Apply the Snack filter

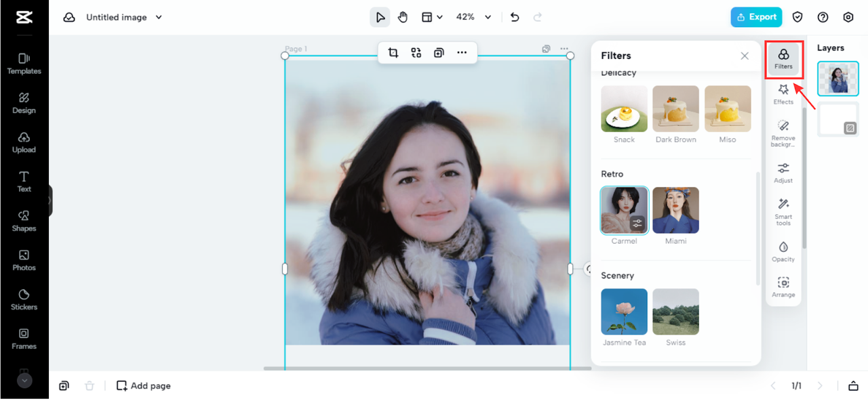point(625,108)
